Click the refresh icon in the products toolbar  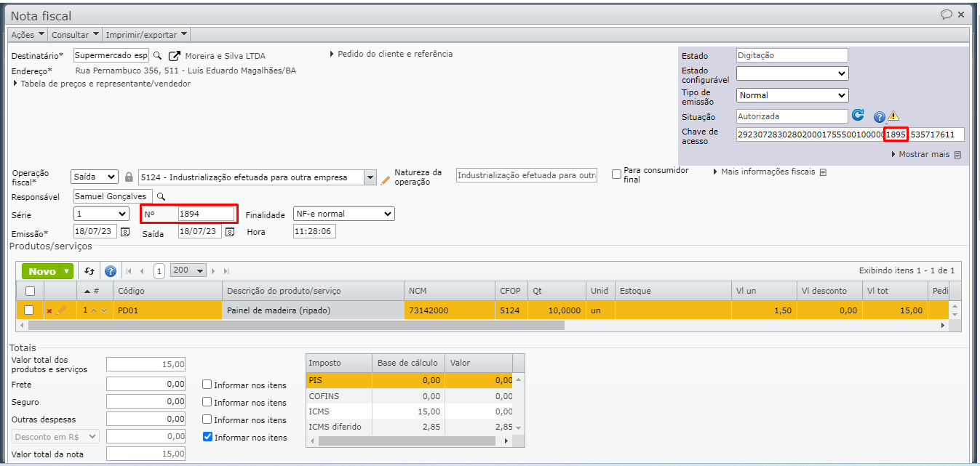[89, 271]
